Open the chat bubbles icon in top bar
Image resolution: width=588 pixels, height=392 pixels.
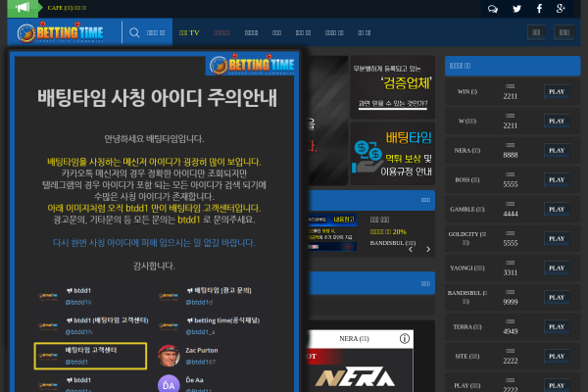493,9
